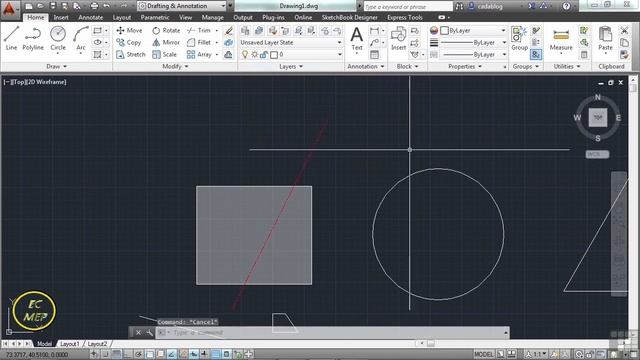Open the Unsaved Layer State dropdown
The height and width of the screenshot is (360, 640).
point(291,42)
